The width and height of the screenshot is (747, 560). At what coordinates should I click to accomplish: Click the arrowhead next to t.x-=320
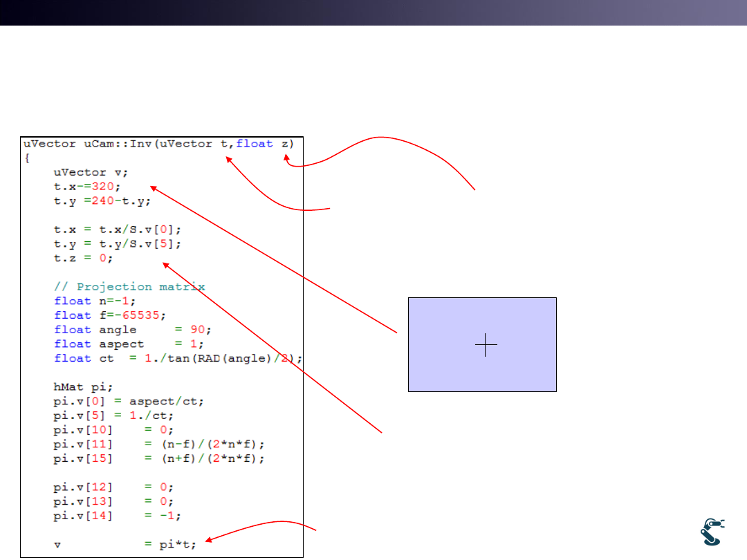(x=154, y=187)
